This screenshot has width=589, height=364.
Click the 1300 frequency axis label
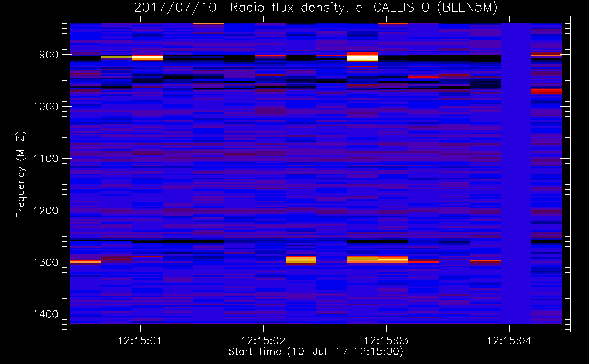click(46, 262)
